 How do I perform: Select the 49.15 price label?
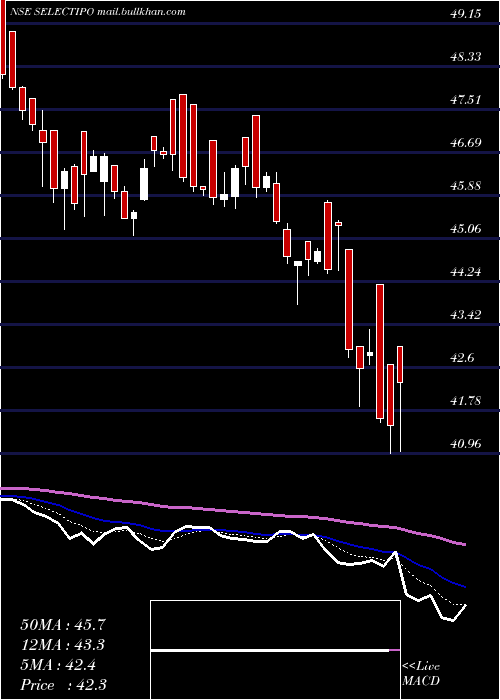click(x=465, y=14)
